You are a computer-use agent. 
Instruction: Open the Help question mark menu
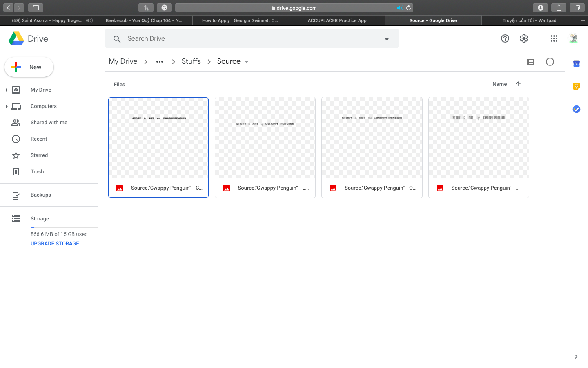505,38
